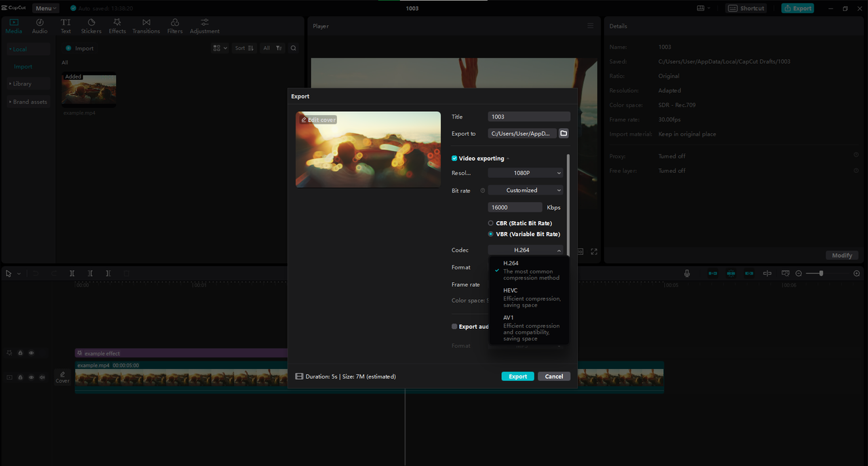Select the example.mp4 media thumbnail
This screenshot has width=868, height=466.
tap(89, 90)
